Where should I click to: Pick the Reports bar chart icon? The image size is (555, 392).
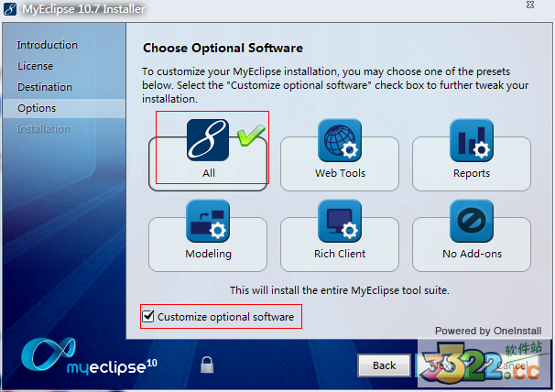pyautogui.click(x=472, y=140)
